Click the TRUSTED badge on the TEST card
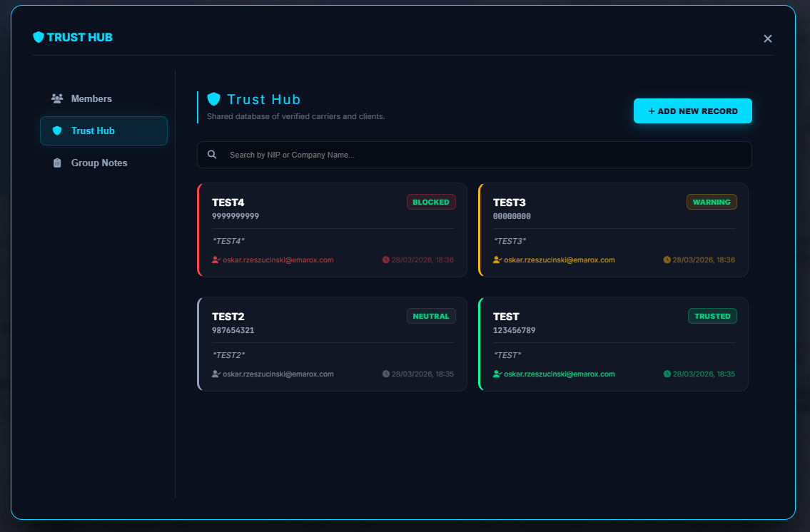 712,315
